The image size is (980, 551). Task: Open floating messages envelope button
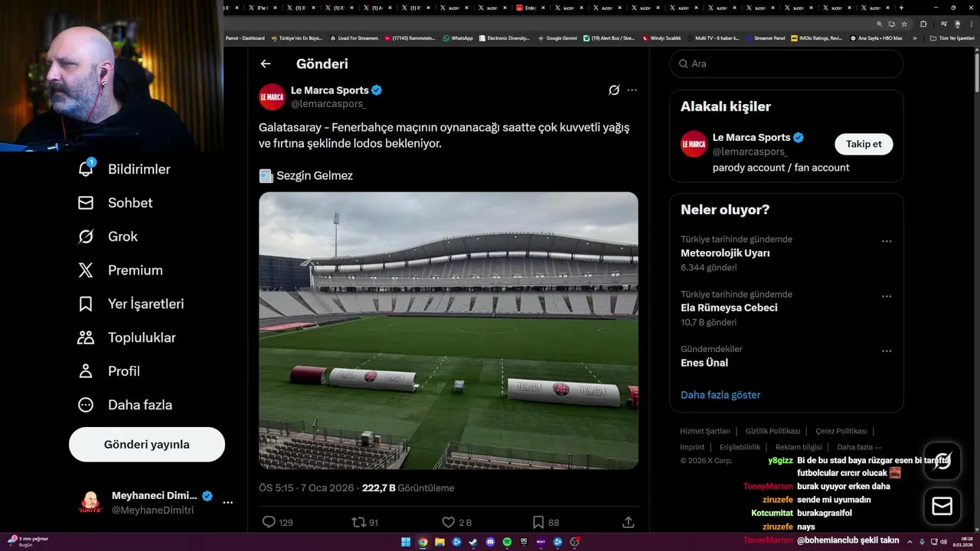coord(942,507)
